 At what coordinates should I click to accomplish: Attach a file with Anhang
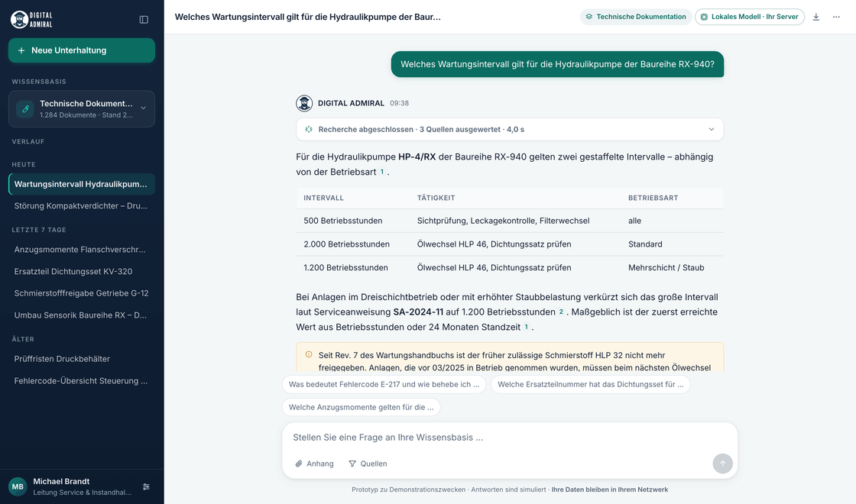coord(314,464)
